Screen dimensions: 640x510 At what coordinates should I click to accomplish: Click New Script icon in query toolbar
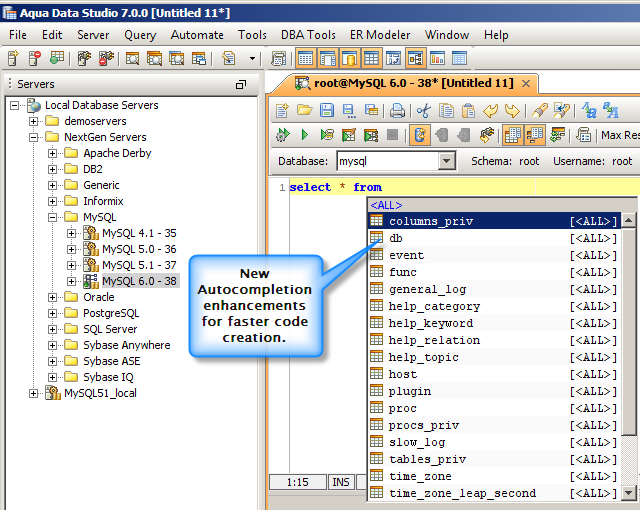(282, 110)
